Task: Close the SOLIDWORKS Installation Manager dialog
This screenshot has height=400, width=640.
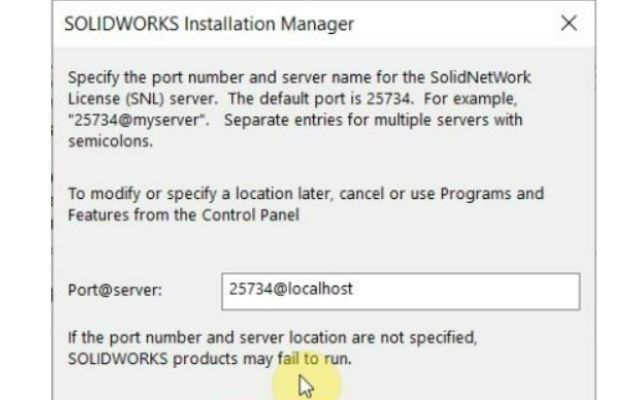Action: coord(569,23)
